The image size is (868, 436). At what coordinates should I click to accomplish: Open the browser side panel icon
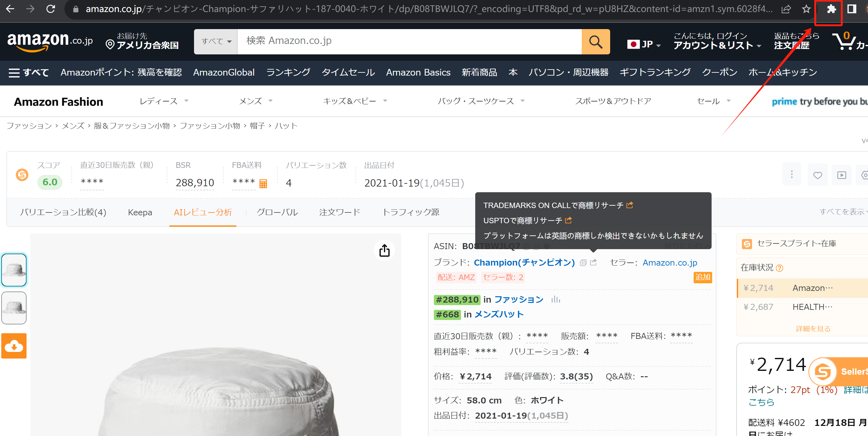[x=852, y=9]
